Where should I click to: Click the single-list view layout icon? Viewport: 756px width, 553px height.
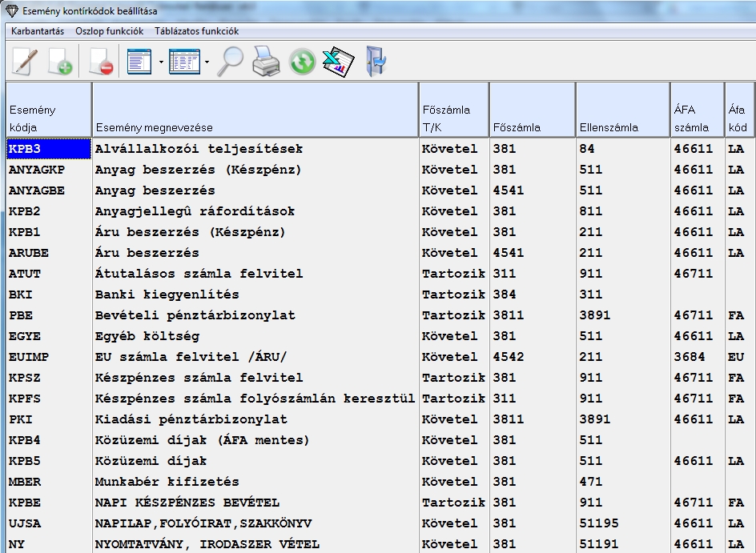140,62
